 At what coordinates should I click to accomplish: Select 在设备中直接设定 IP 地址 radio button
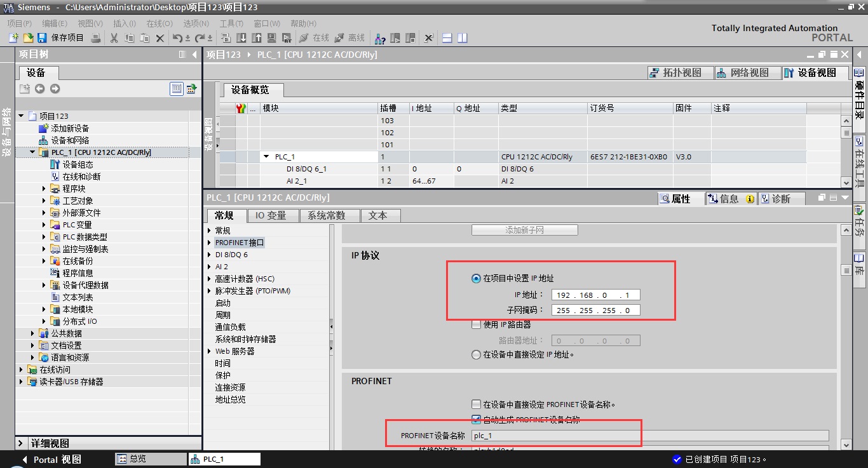tap(477, 355)
